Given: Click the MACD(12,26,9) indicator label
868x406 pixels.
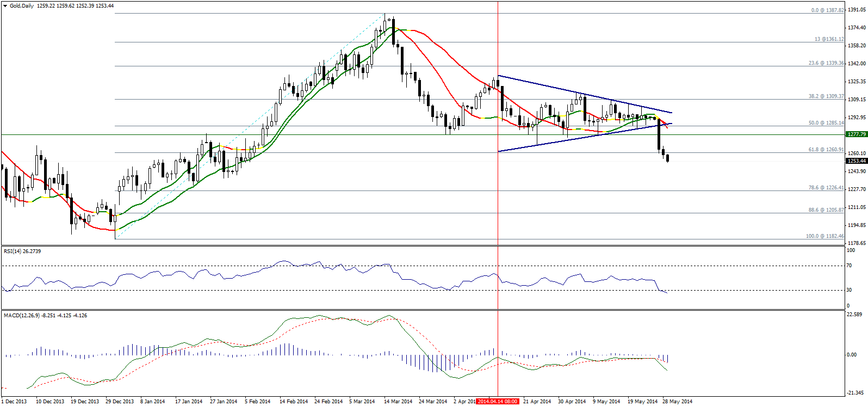Looking at the screenshot, I should point(45,316).
